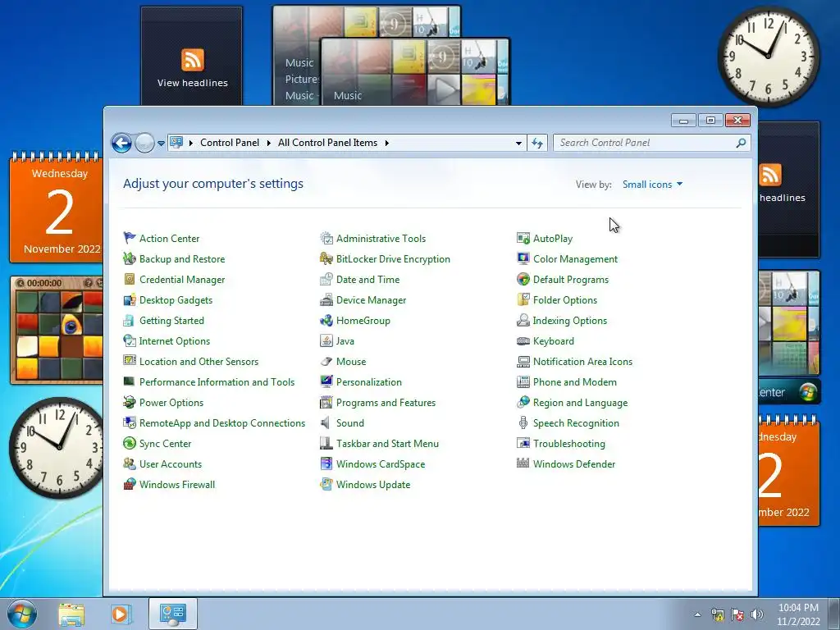Click the Default Programs icon
The height and width of the screenshot is (630, 840).
pyautogui.click(x=523, y=279)
